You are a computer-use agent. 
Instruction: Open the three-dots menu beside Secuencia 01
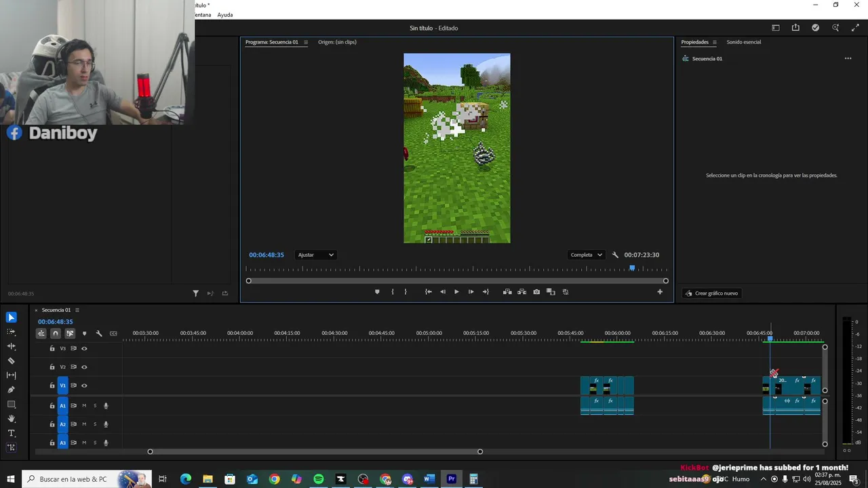point(848,58)
